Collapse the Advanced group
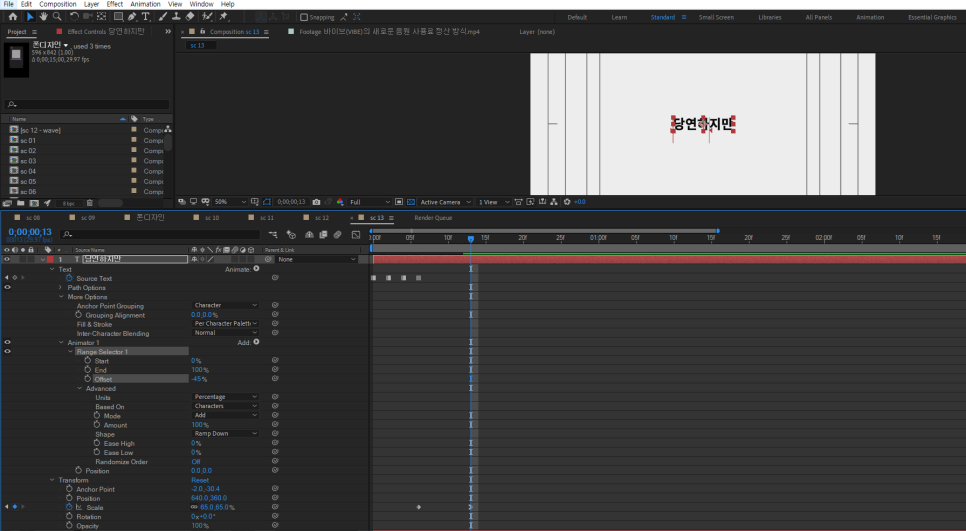 coord(79,389)
